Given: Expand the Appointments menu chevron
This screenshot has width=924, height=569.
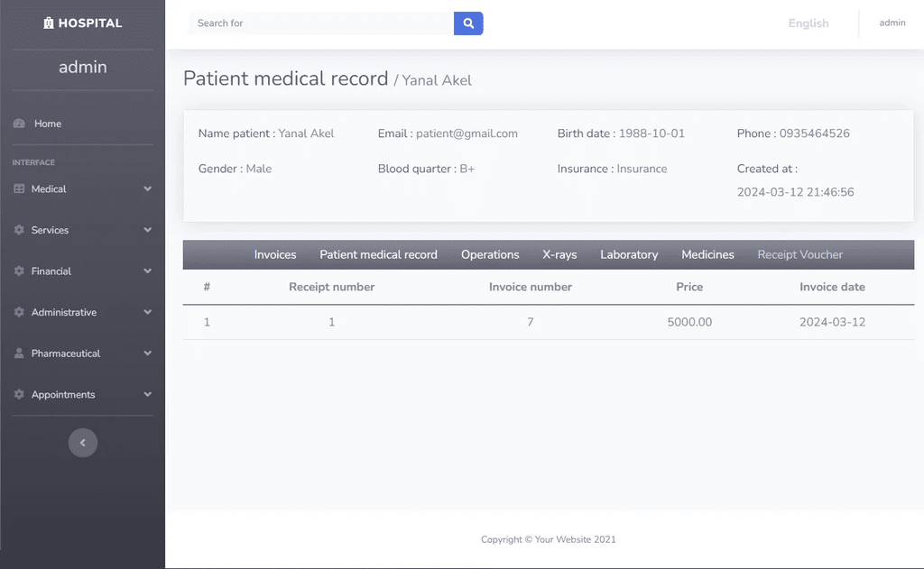Looking at the screenshot, I should (x=147, y=395).
